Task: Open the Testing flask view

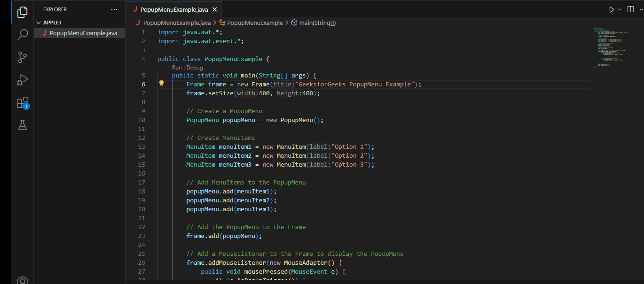Action: (22, 125)
